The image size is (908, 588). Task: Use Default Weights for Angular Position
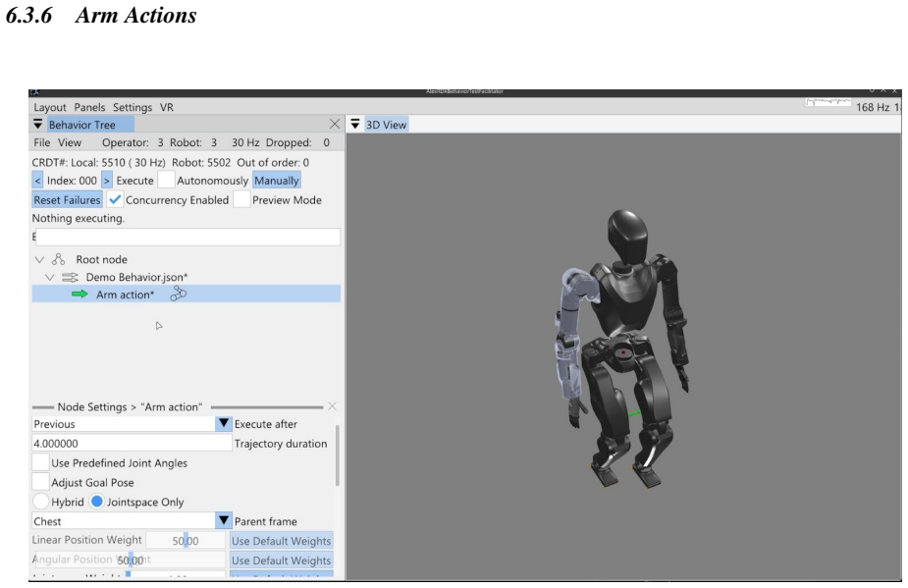282,561
